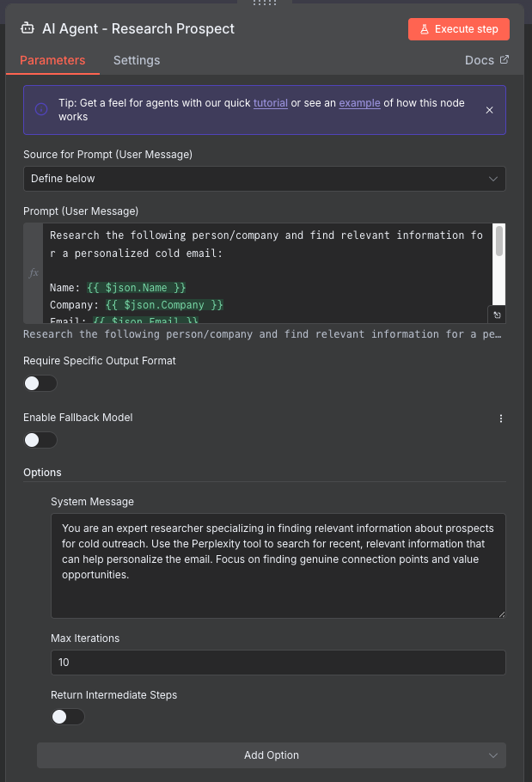Click the Execute step button

458,28
